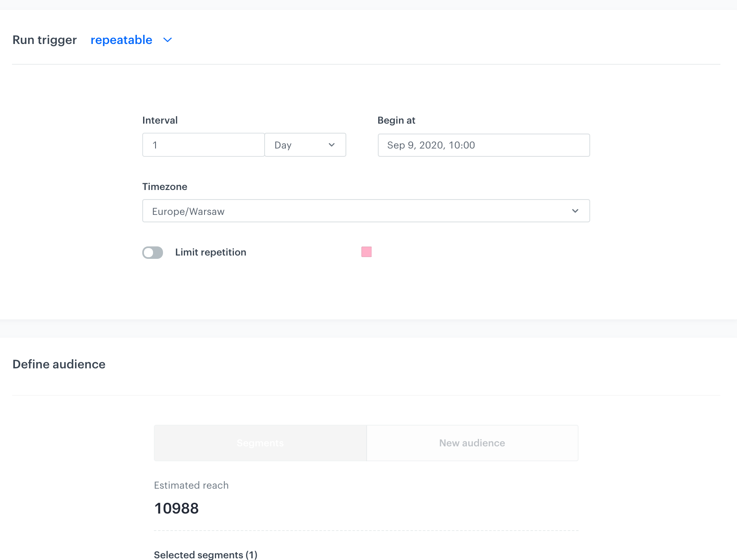The height and width of the screenshot is (560, 737).
Task: Click the pink color swatch
Action: pos(366,251)
